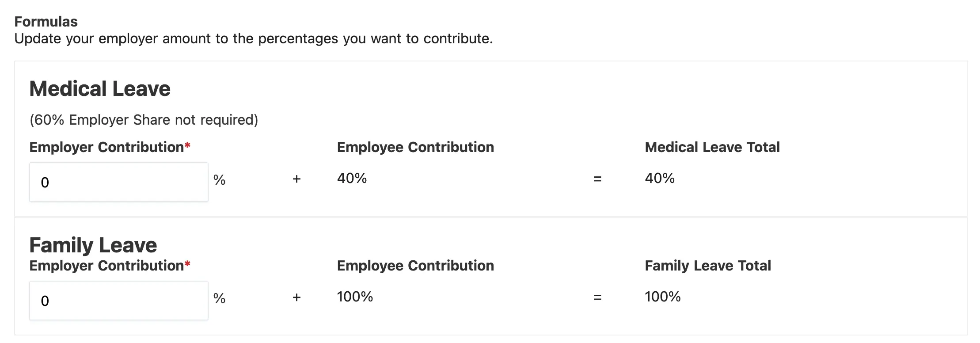Click the plus sign in Family Leave row
Viewport: 980px width, 343px height.
coord(296,297)
